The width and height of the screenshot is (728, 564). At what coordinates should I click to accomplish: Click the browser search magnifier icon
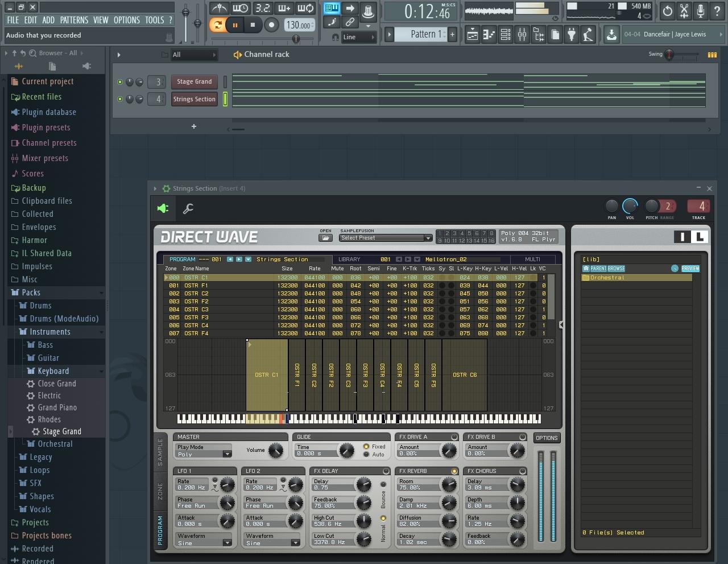[x=32, y=53]
